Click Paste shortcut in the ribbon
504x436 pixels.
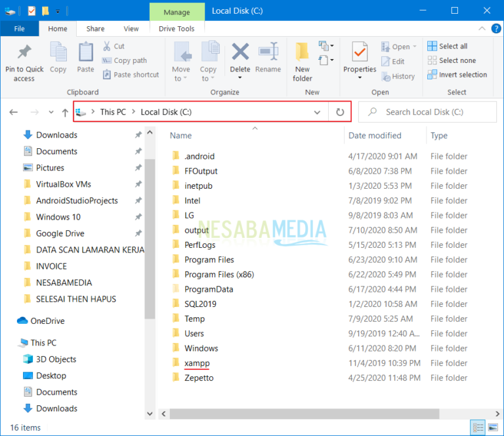tap(131, 75)
